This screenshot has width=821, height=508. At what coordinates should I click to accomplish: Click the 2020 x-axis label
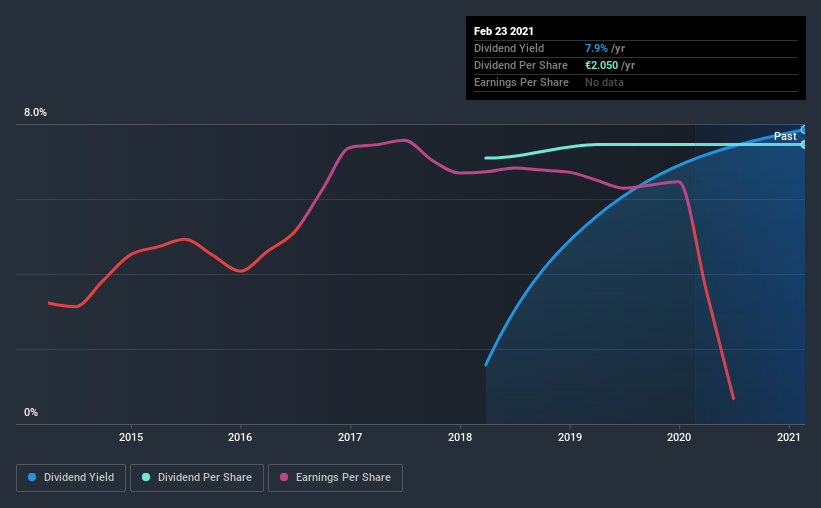679,437
